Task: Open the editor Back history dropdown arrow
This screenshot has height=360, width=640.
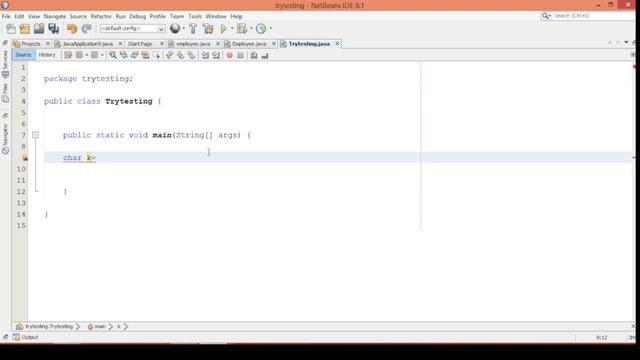Action: point(87,55)
